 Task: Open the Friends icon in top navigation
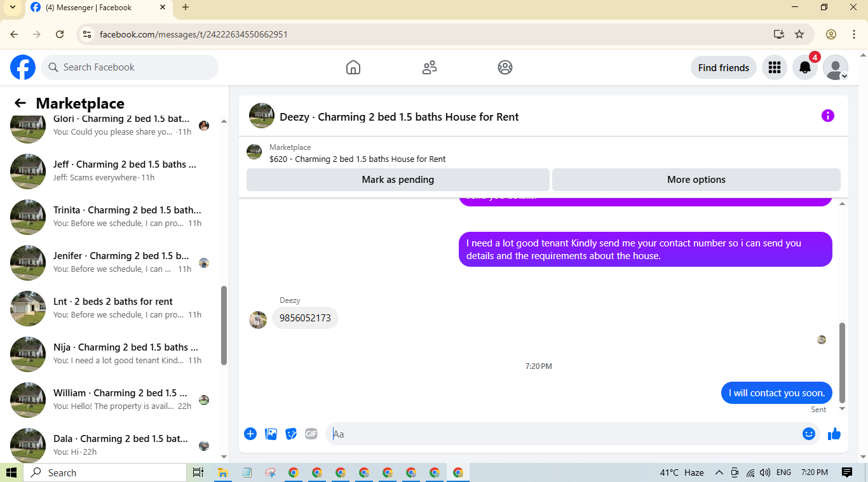coord(430,67)
